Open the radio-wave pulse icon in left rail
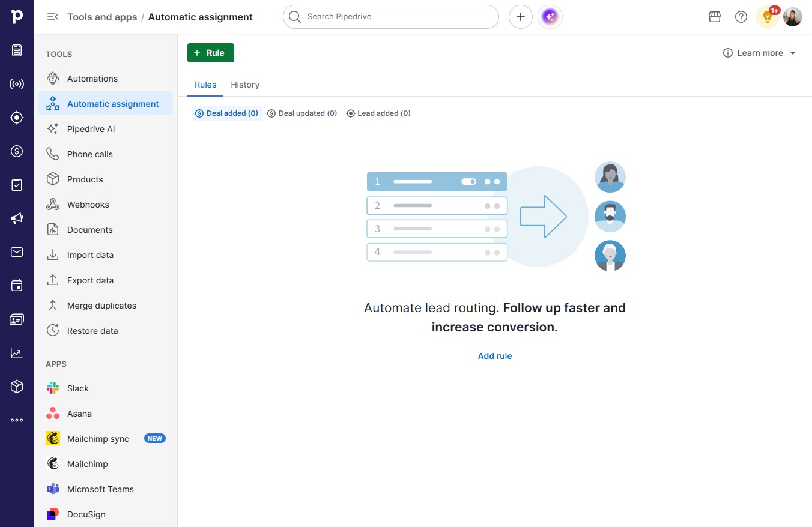This screenshot has width=812, height=527. [x=17, y=84]
